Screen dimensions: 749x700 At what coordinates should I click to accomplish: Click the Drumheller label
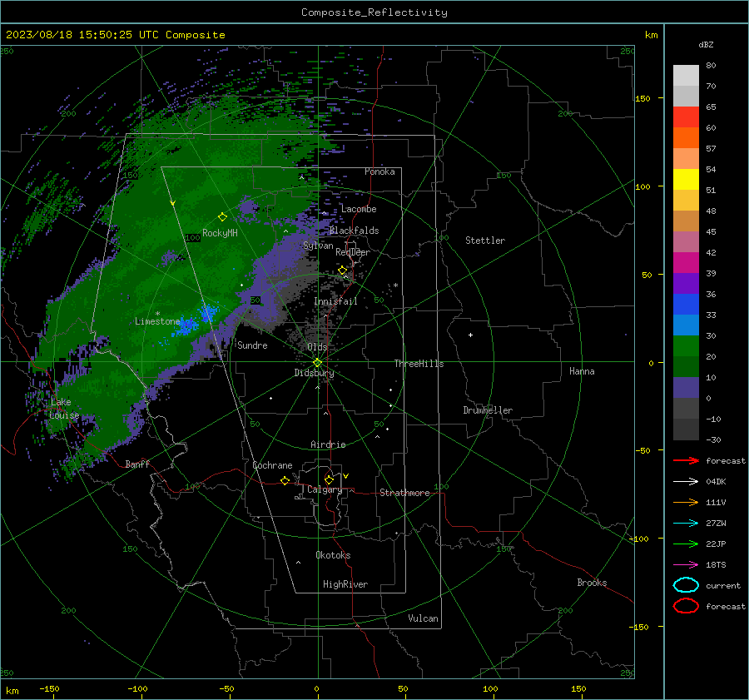[488, 410]
